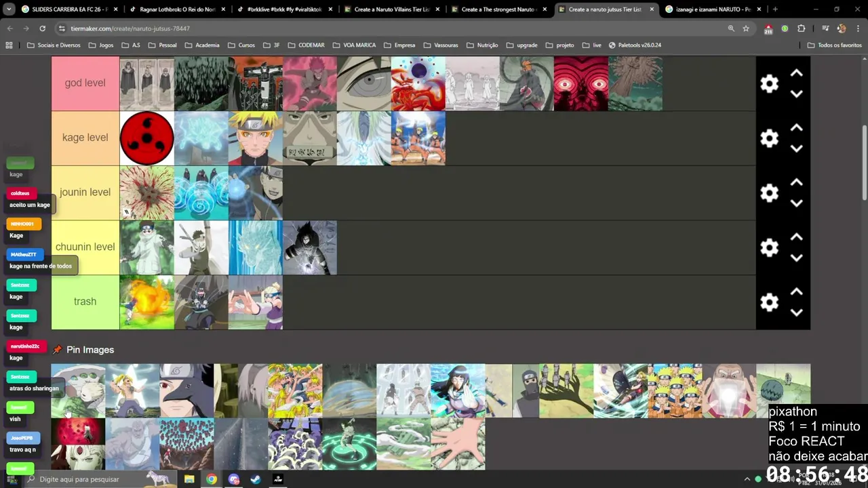Move kage level row down with arrow
The width and height of the screenshot is (868, 488).
click(x=797, y=148)
